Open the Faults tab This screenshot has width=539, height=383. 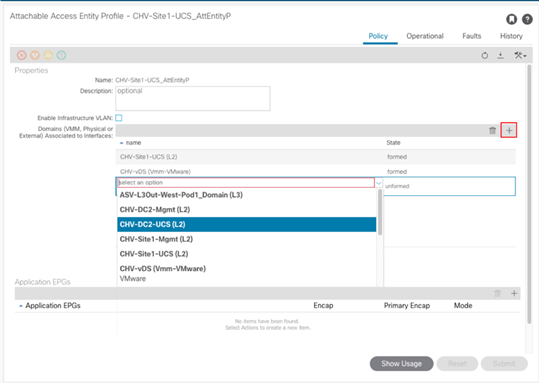click(x=472, y=36)
